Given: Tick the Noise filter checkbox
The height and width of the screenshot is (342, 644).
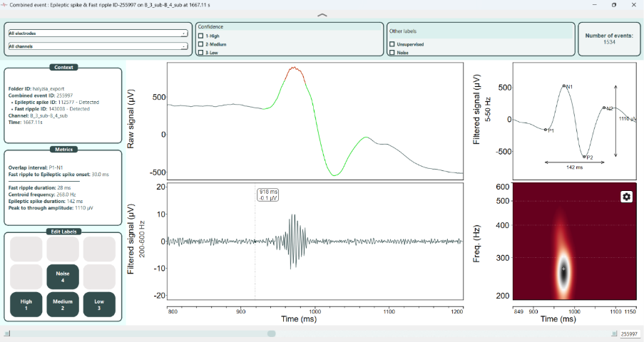Looking at the screenshot, I should [392, 53].
